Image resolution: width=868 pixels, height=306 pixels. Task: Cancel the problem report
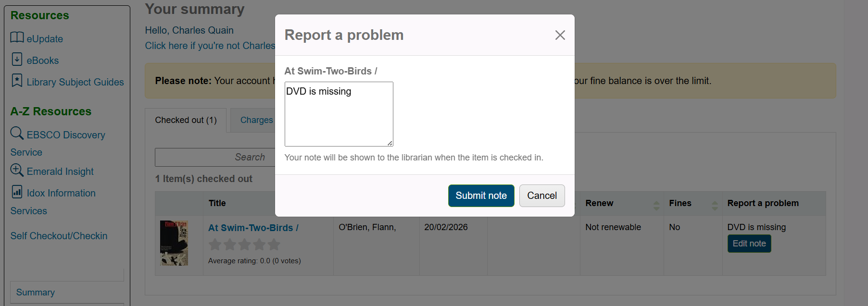tap(541, 196)
